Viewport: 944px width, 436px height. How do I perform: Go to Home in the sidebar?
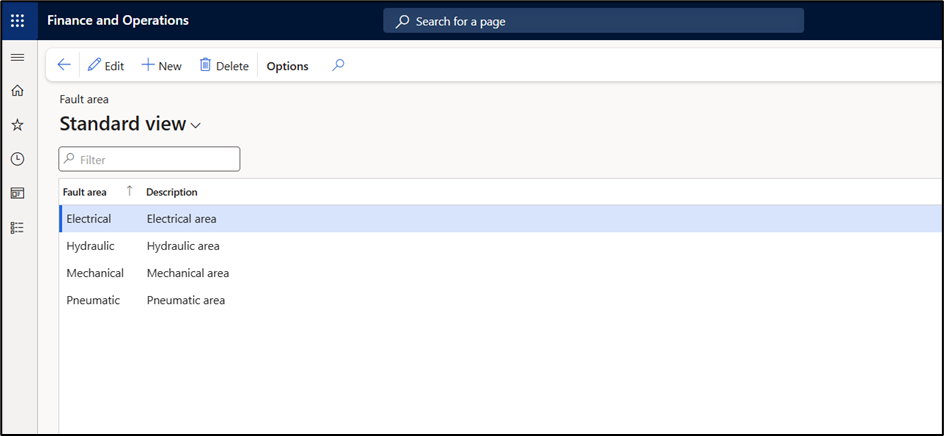[x=17, y=91]
